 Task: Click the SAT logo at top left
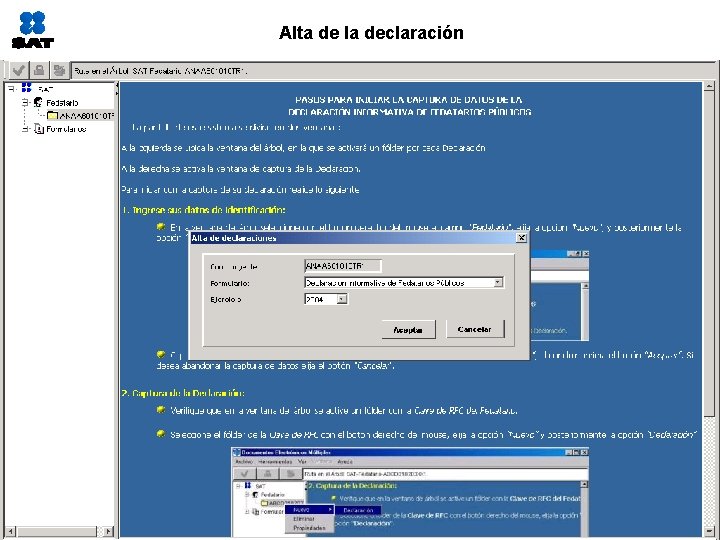(33, 30)
